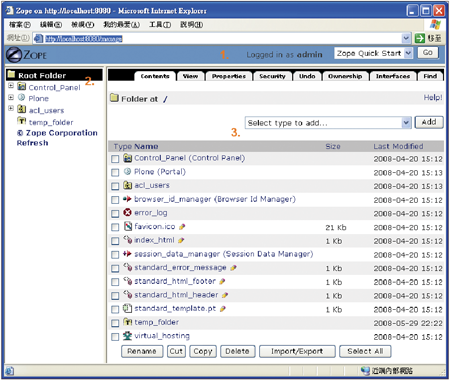Click the Add button

[429, 122]
